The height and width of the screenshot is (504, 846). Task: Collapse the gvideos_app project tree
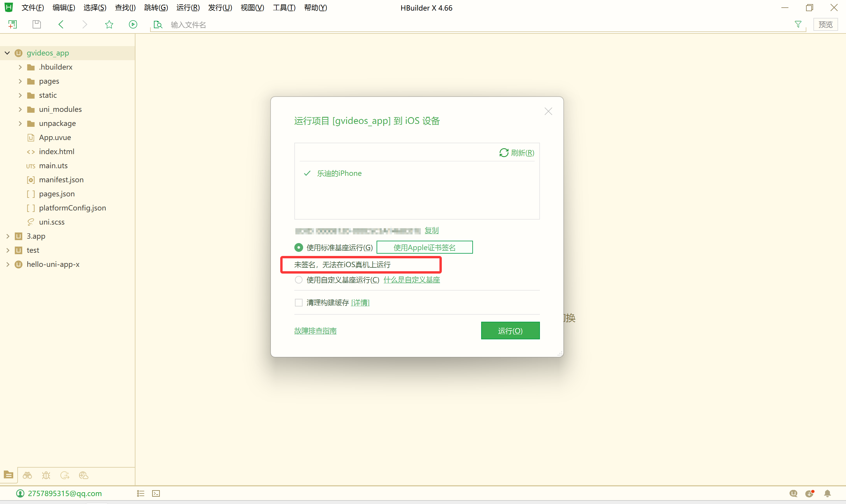tap(7, 53)
